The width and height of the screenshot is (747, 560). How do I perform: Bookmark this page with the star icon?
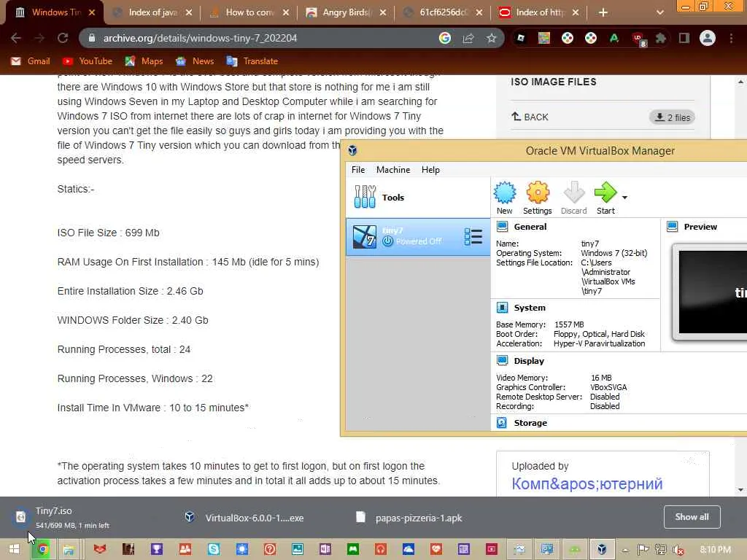[492, 38]
